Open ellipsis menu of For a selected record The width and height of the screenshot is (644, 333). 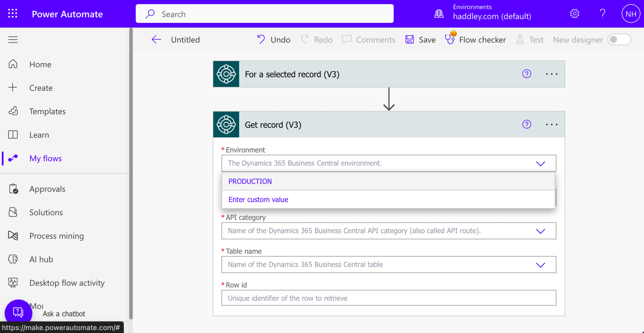point(551,74)
